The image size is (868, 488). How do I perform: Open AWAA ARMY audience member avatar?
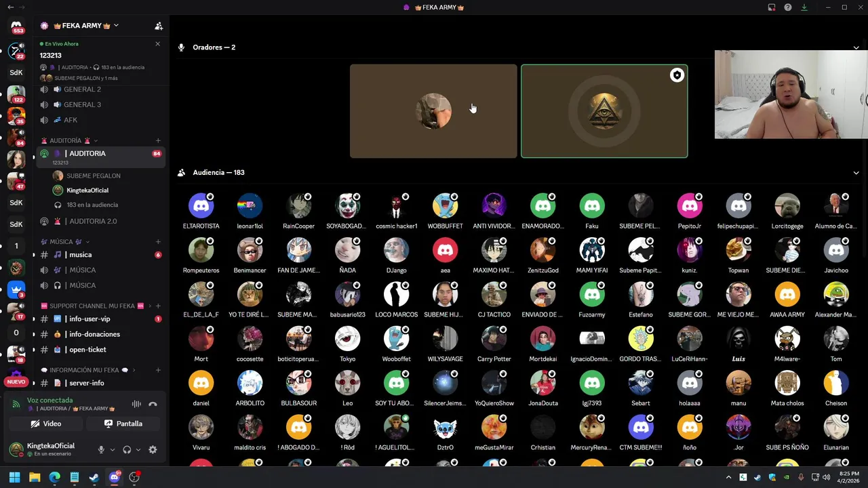coord(787,294)
